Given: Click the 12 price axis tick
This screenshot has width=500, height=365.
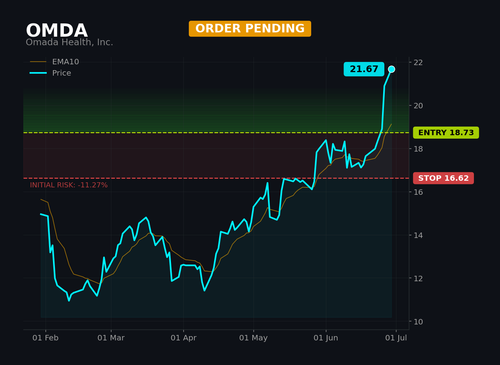Looking at the screenshot, I should (x=418, y=279).
